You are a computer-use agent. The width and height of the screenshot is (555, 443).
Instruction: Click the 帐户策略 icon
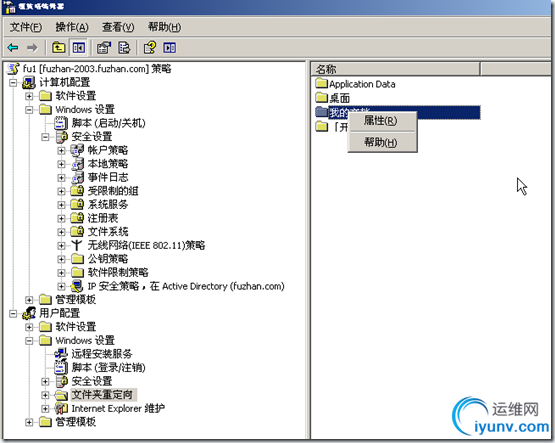tap(77, 150)
